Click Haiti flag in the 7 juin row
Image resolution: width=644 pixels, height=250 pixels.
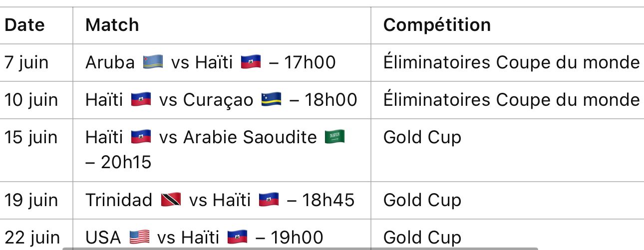click(251, 62)
